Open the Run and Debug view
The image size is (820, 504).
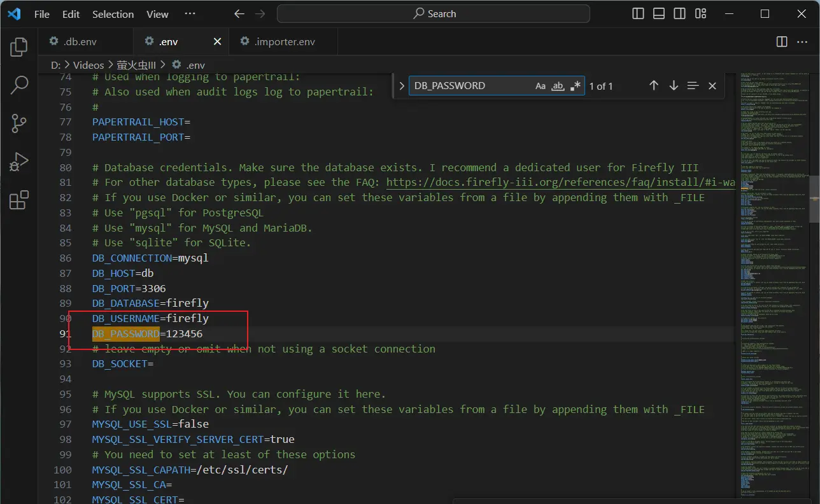click(19, 162)
